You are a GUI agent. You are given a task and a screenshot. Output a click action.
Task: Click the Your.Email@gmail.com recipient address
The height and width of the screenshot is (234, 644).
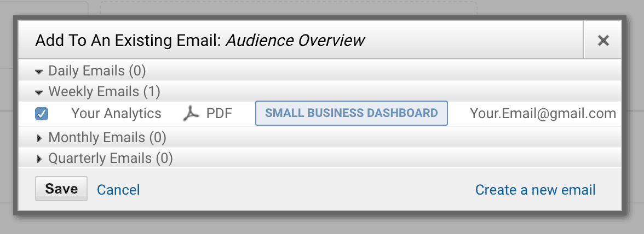543,114
